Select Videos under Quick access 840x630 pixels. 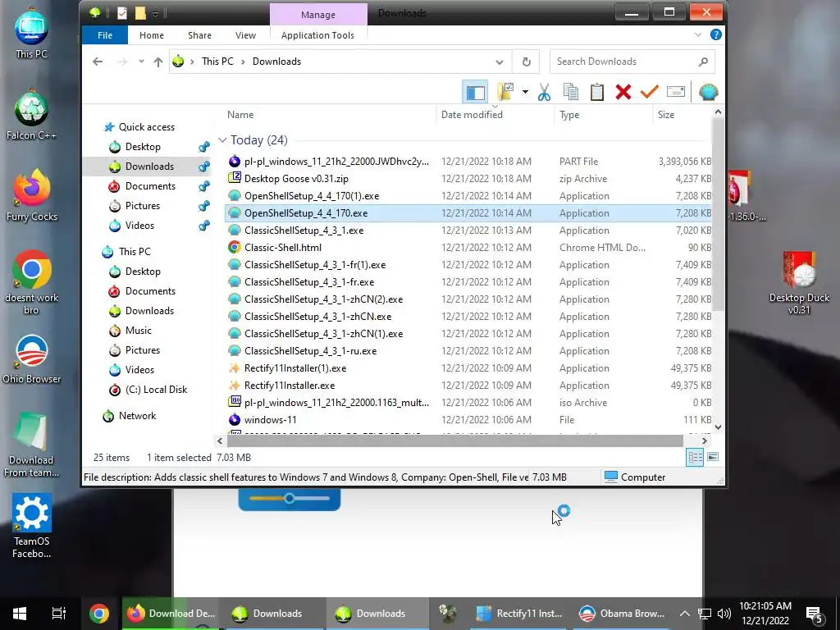pos(139,226)
